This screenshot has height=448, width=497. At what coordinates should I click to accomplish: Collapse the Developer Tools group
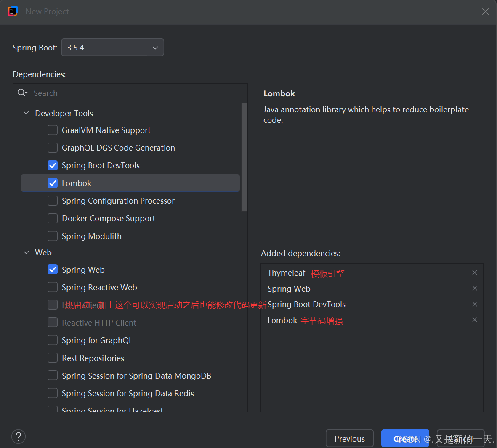(27, 113)
